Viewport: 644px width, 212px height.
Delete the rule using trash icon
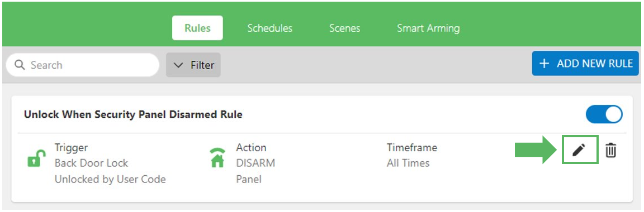coord(610,151)
